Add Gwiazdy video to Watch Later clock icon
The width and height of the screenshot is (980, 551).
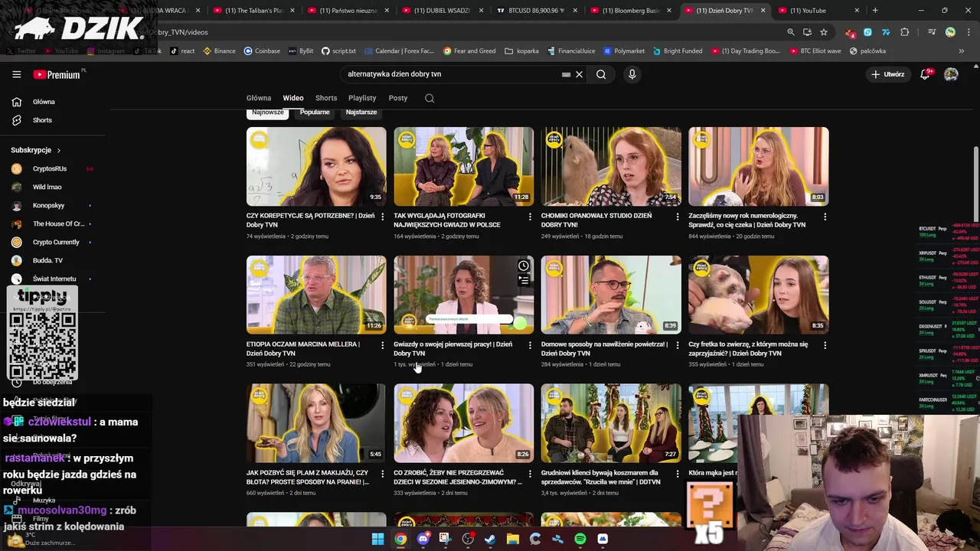click(523, 266)
